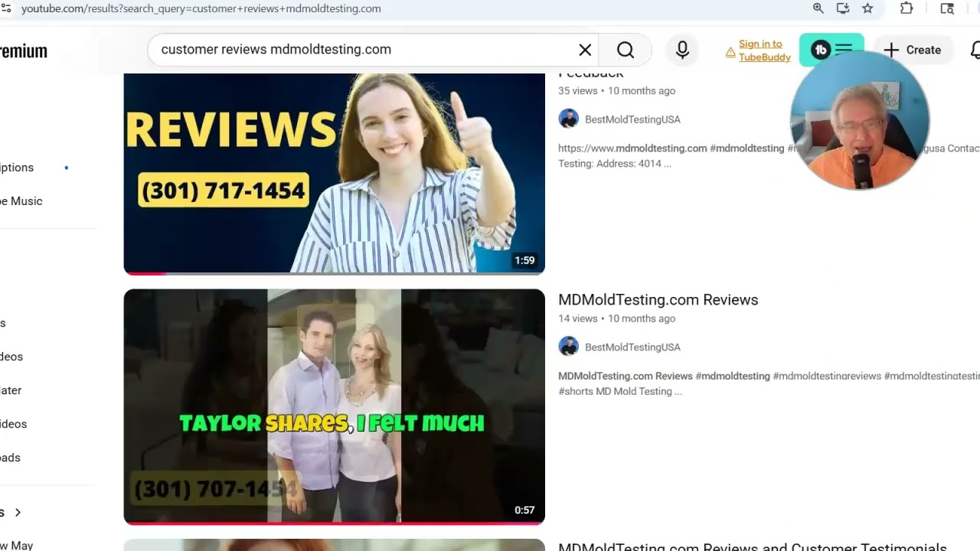Click #mdmoldtesting hashtag in the 35 views description
Viewport: 980px width, 551px height.
(747, 148)
